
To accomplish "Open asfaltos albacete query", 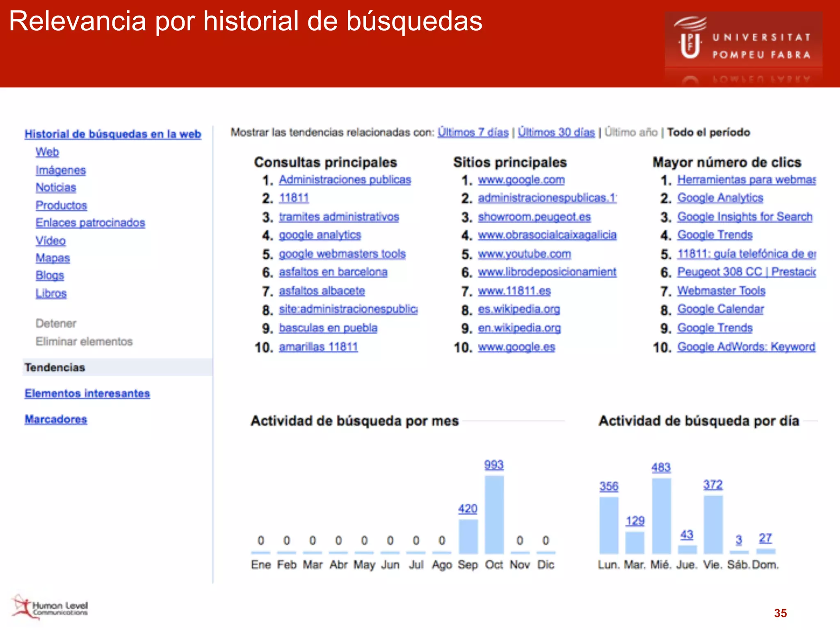I will click(322, 291).
